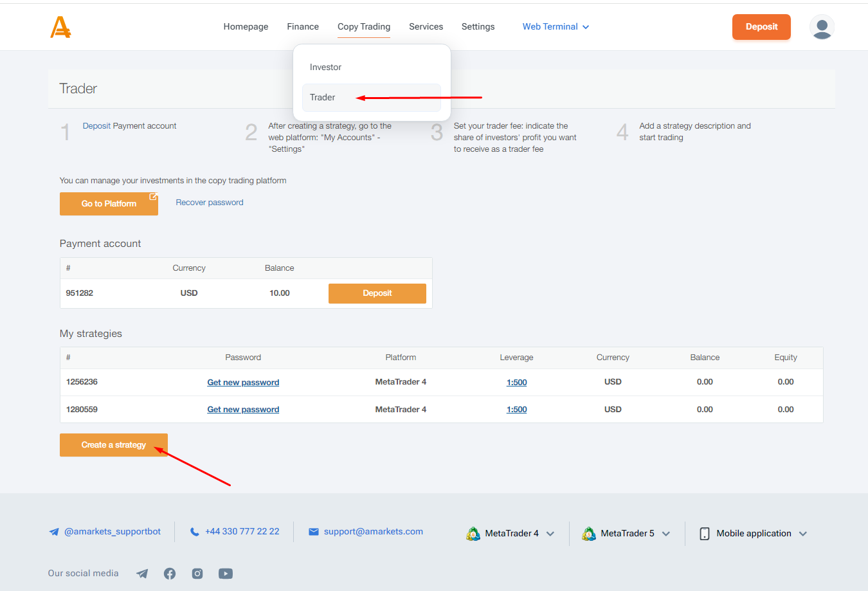Open the Finance menu item

click(303, 27)
